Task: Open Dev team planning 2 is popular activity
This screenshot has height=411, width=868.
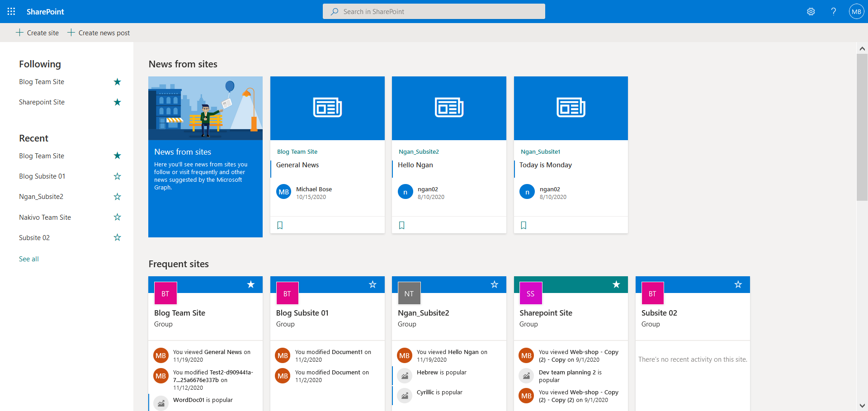Action: pos(570,376)
